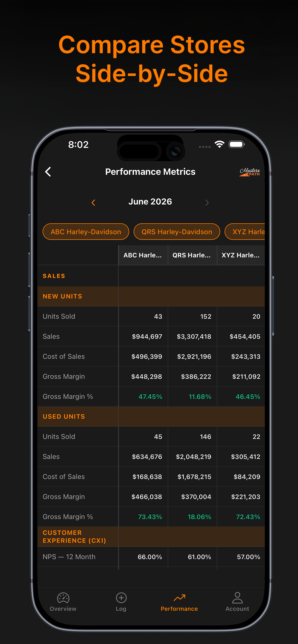Select used units sold value 22
298x644 pixels.
256,437
